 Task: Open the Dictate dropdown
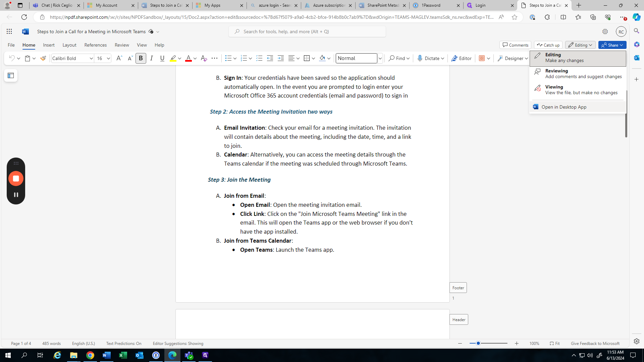[431, 58]
